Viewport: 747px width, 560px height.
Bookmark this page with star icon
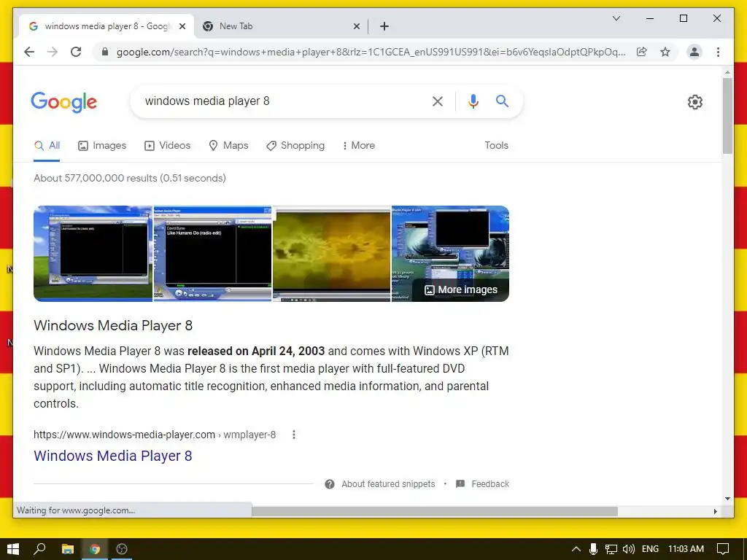click(x=665, y=52)
